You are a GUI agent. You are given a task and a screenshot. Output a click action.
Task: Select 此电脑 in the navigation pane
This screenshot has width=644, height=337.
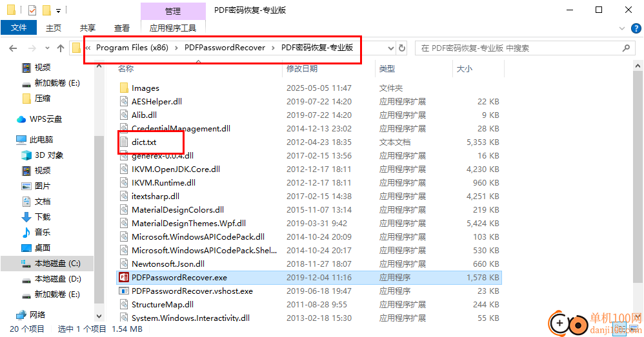(41, 139)
